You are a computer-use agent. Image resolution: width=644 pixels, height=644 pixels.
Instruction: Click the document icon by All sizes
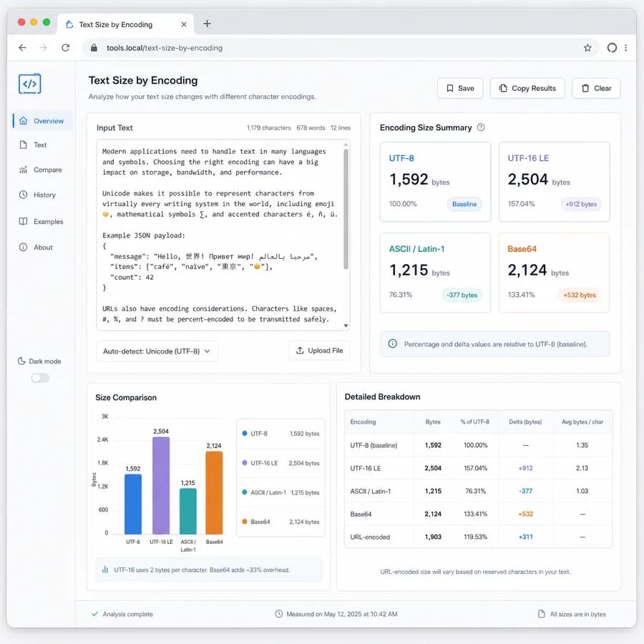click(x=542, y=614)
